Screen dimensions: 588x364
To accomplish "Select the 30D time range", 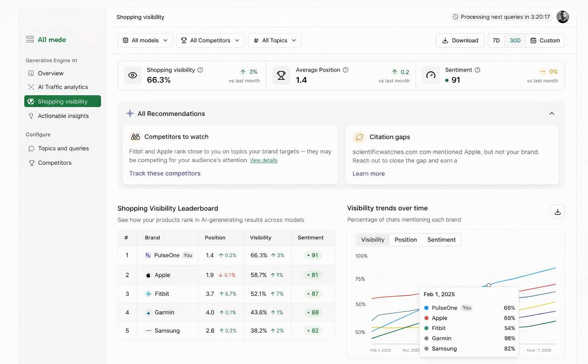I will 515,41.
